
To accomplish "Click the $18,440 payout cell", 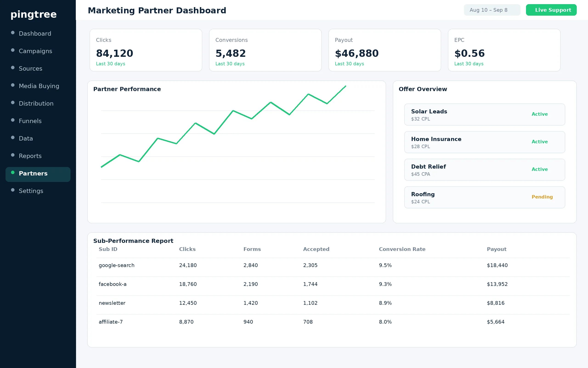I will 497,265.
